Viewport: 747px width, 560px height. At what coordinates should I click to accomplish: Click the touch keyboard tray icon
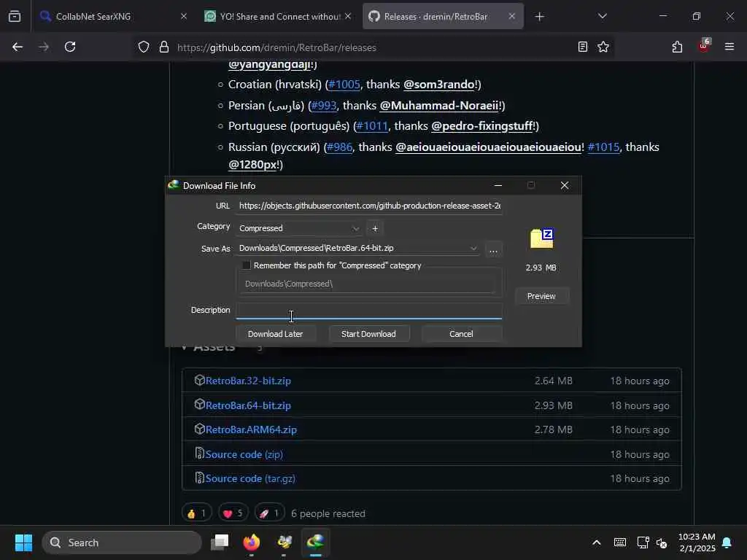[620, 542]
